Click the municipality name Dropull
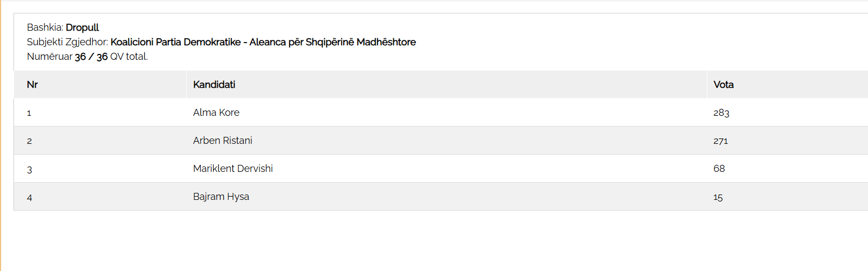This screenshot has height=271, width=868. [82, 27]
